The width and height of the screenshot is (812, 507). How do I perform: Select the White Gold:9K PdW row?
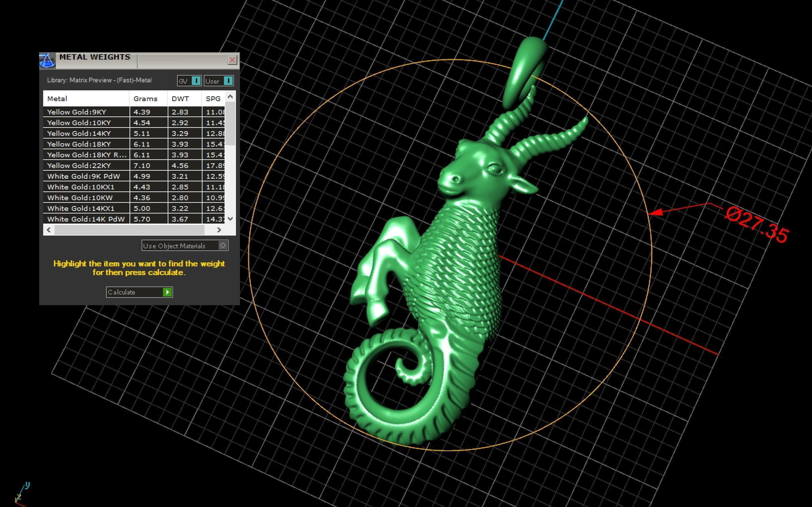pos(134,176)
